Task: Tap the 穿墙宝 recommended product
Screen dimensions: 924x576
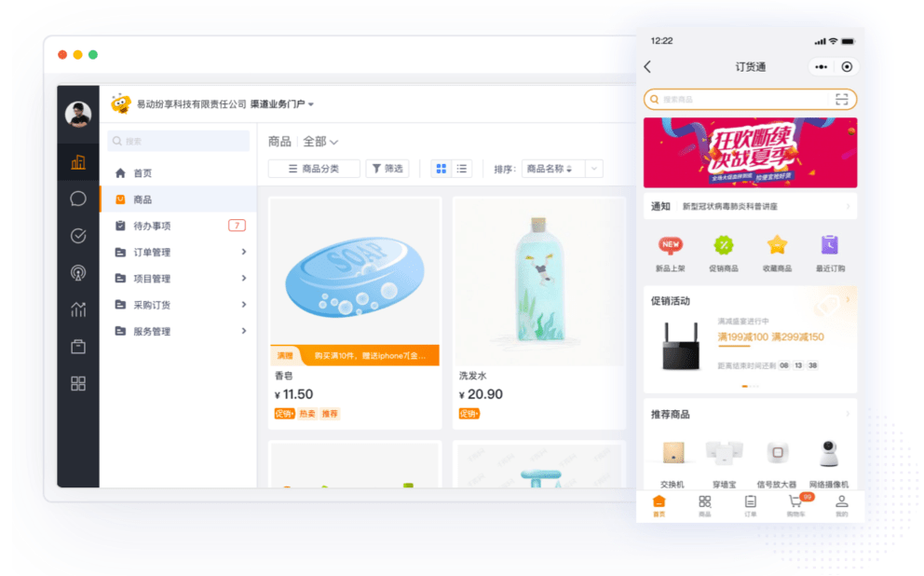Action: pos(725,464)
